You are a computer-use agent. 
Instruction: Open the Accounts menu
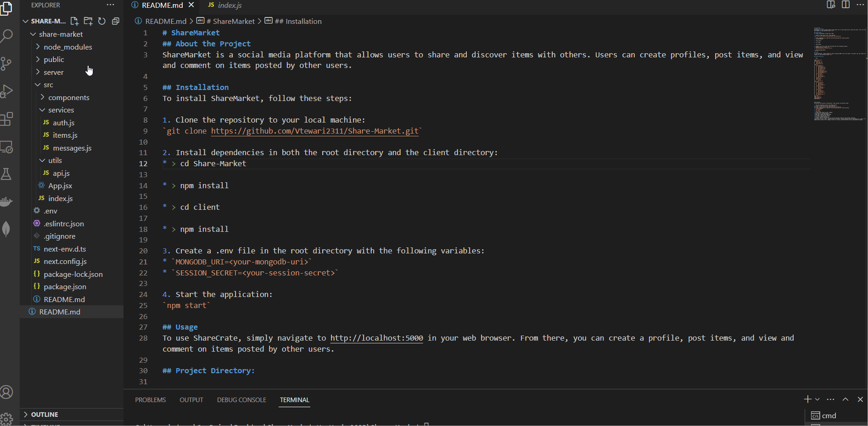pyautogui.click(x=6, y=392)
